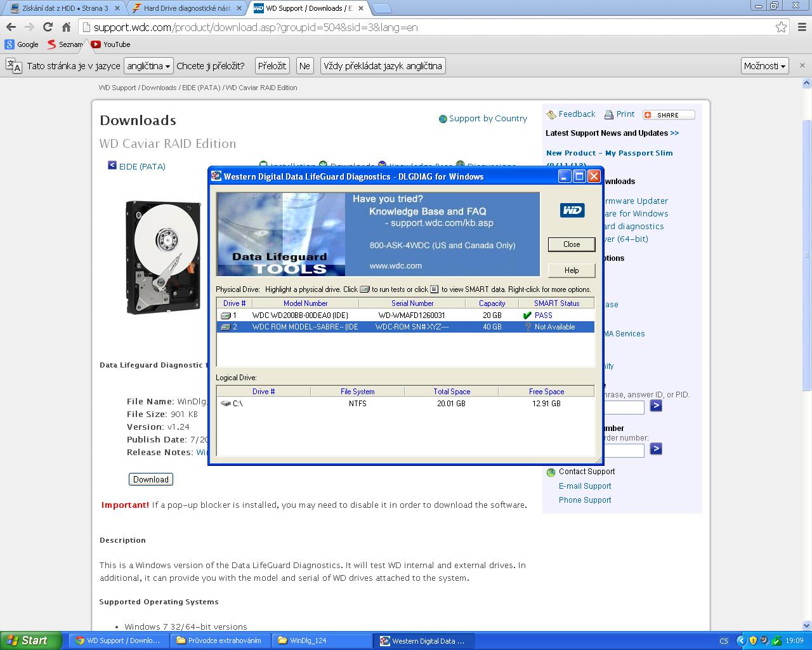The width and height of the screenshot is (812, 650).
Task: Click the security shield tray icon
Action: (753, 640)
